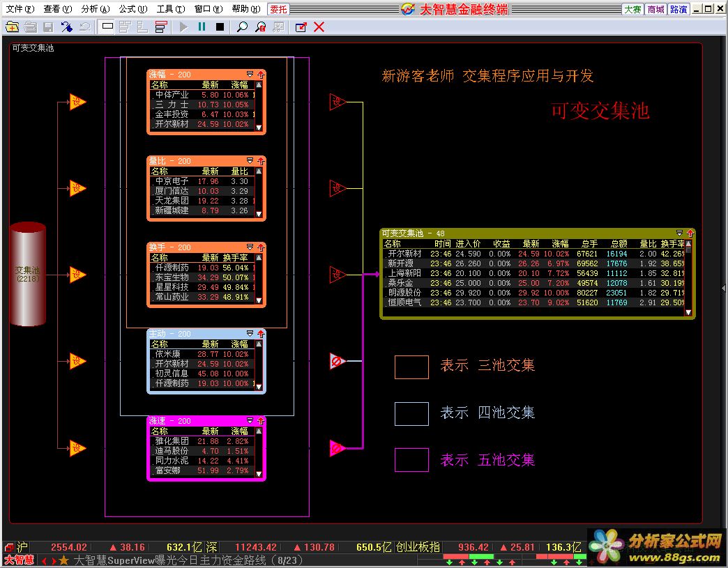This screenshot has height=568, width=728.
Task: Open the 窗口(W) menu
Action: click(x=208, y=9)
